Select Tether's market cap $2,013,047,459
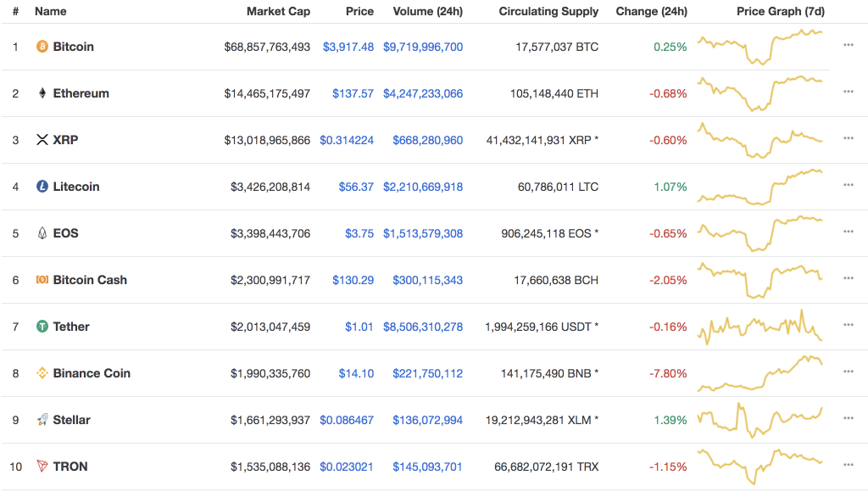This screenshot has height=492, width=868. pyautogui.click(x=270, y=327)
